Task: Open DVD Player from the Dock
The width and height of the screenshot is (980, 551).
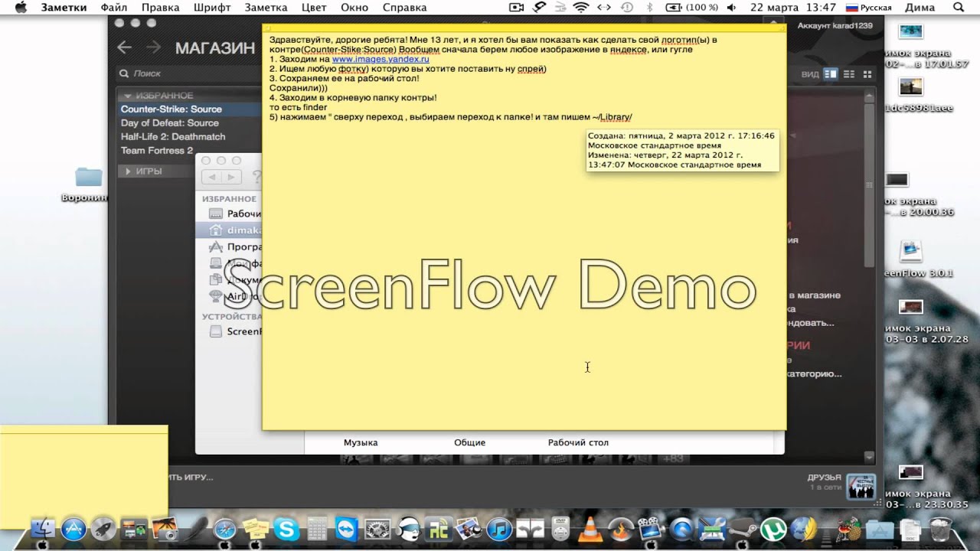Action: (x=560, y=530)
